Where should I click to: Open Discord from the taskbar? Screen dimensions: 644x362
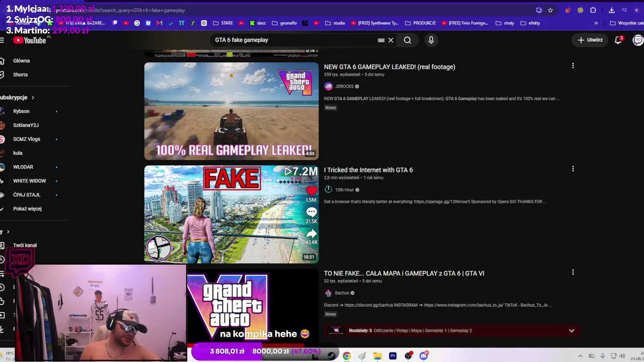point(424,356)
